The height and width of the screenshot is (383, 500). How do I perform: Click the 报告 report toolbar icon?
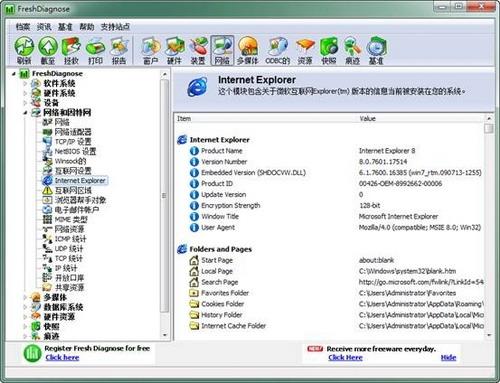point(119,50)
